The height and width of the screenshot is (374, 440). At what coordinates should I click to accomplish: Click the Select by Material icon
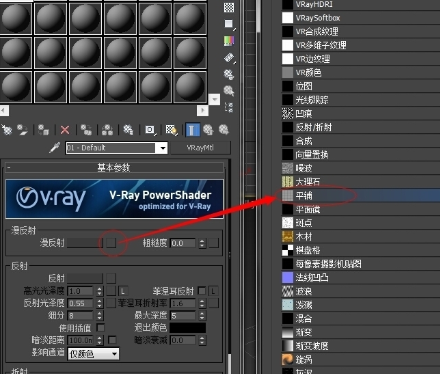(x=229, y=91)
